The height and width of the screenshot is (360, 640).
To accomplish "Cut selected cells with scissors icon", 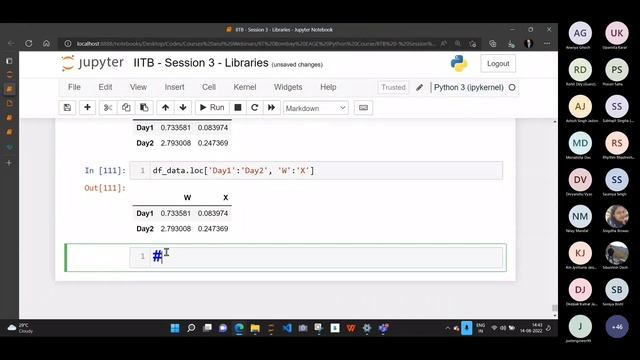I will [x=108, y=108].
